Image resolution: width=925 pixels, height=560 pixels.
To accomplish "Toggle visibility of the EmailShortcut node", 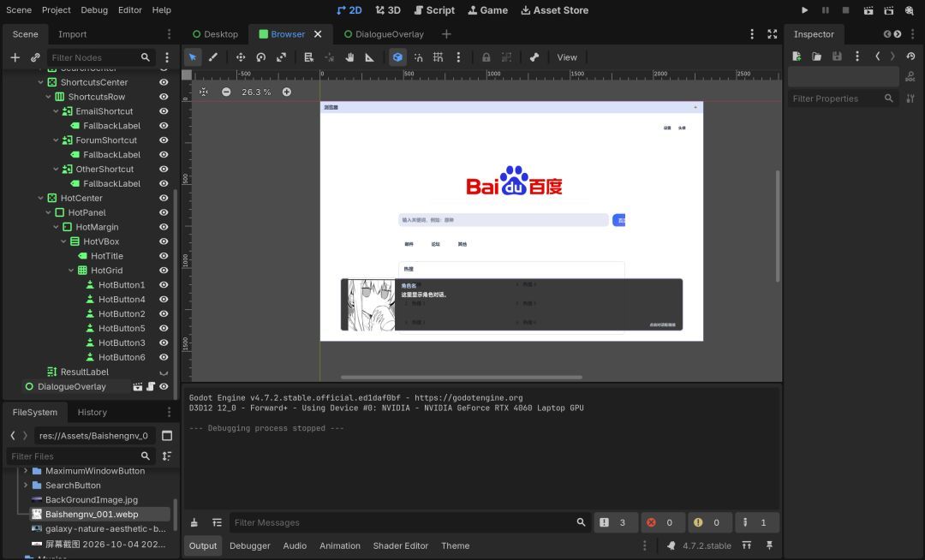I will click(x=164, y=110).
